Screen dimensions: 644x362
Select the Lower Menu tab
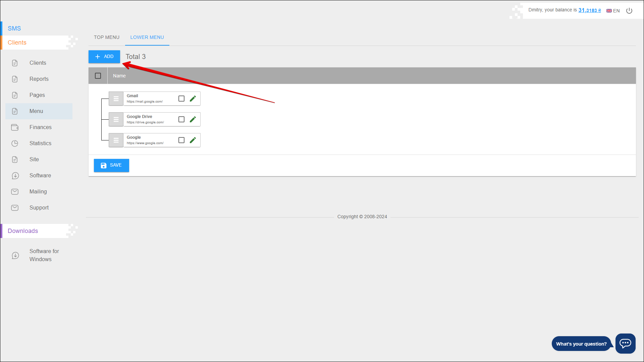(x=147, y=37)
